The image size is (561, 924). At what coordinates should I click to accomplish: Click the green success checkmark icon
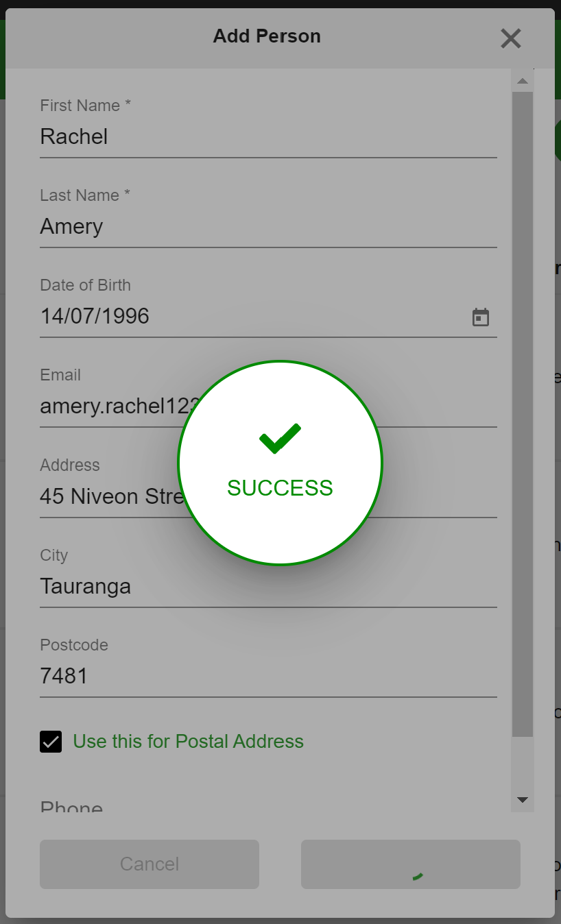[x=280, y=439]
